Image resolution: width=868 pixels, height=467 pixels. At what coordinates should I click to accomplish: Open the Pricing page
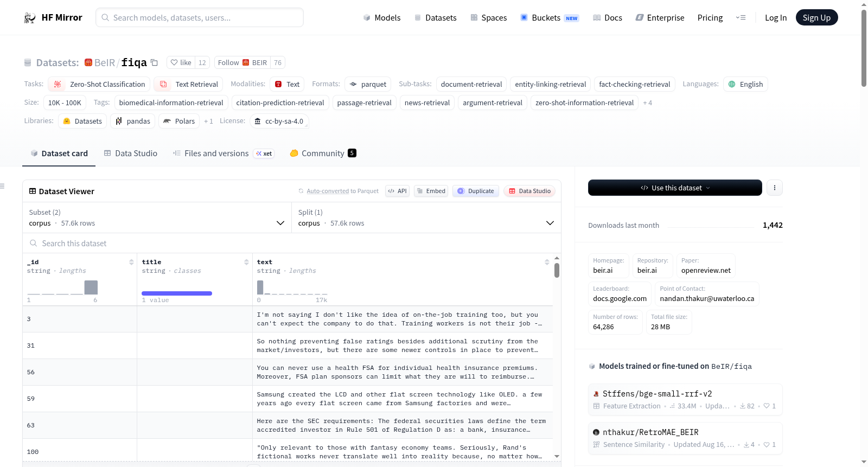tap(710, 18)
